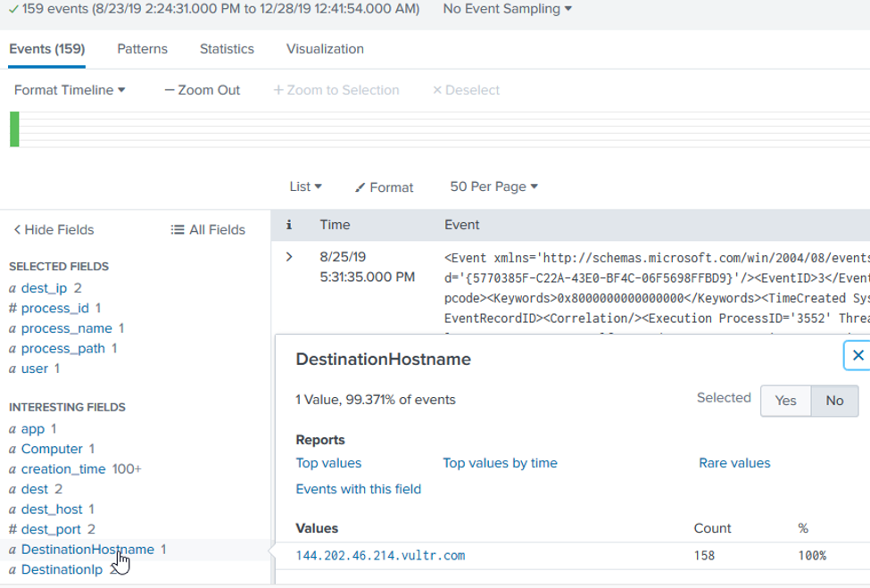Hide Fields sidebar

[54, 229]
